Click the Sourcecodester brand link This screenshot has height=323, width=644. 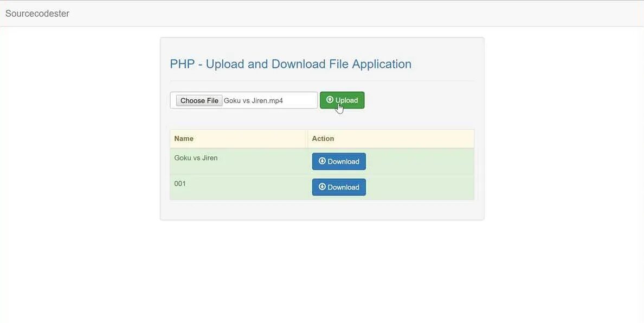[x=37, y=14]
